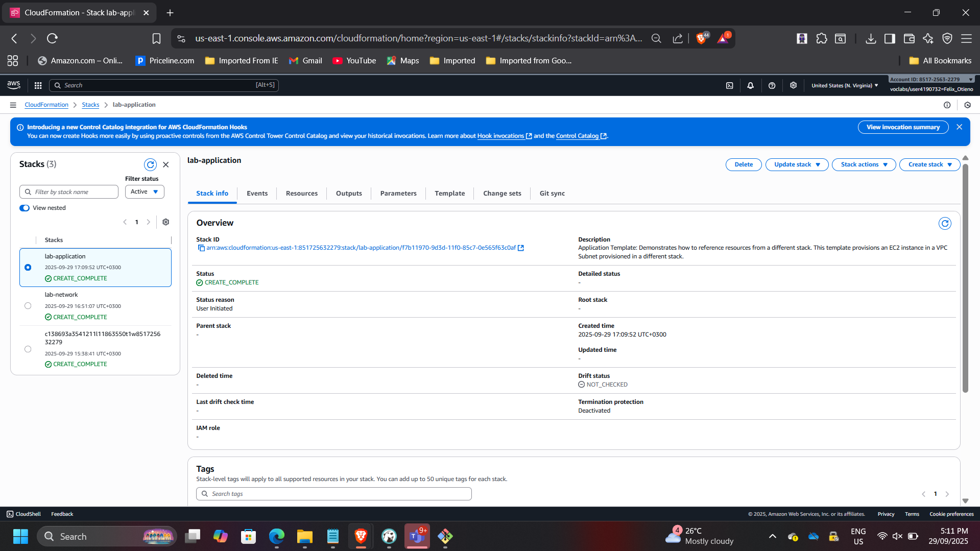Open the Hook invocations link
This screenshot has height=551, width=980.
coord(501,136)
